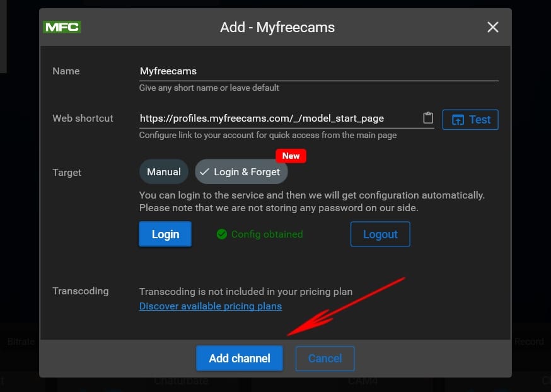Close the Add Myfreecams dialog

(x=492, y=27)
